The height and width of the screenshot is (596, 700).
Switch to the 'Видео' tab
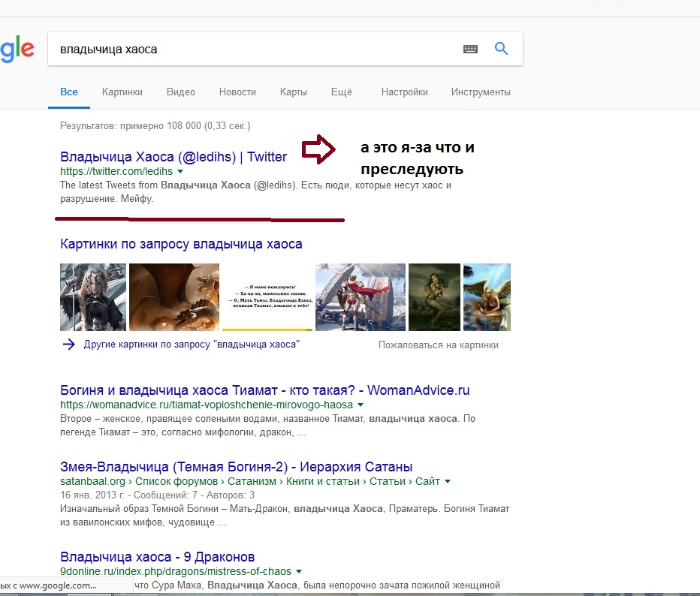point(181,92)
